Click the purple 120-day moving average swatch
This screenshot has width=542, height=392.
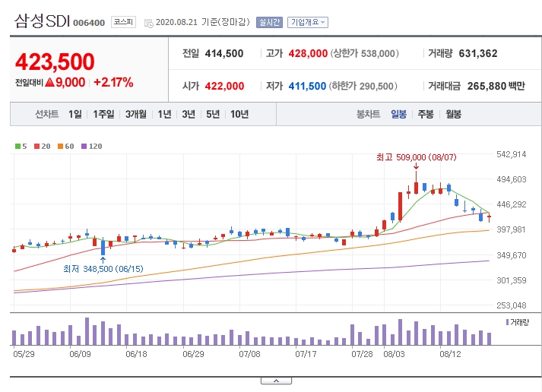click(84, 147)
